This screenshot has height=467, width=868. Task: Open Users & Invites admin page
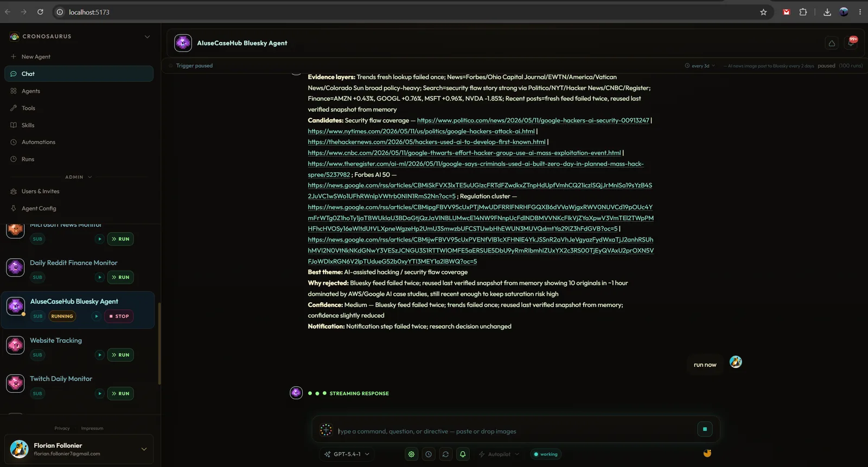tap(79, 191)
